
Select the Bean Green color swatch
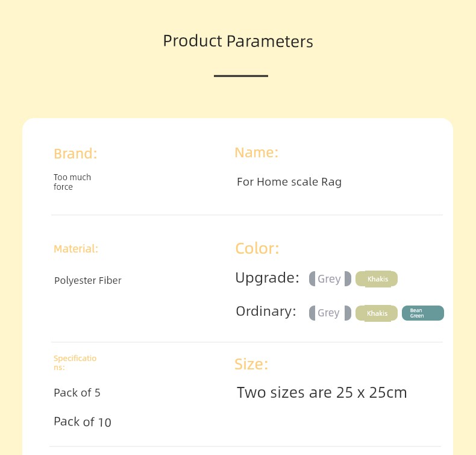click(423, 313)
